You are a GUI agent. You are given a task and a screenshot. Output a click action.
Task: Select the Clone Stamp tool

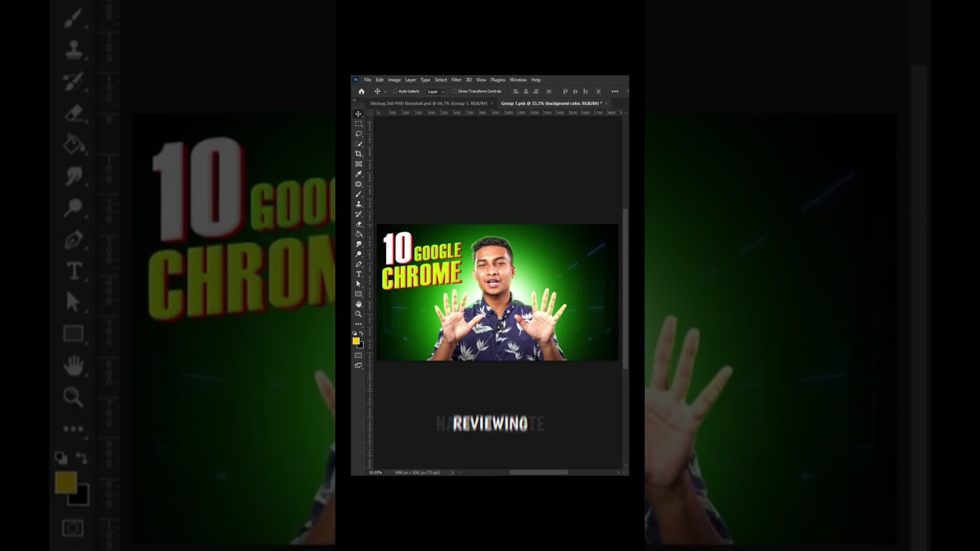pyautogui.click(x=358, y=204)
